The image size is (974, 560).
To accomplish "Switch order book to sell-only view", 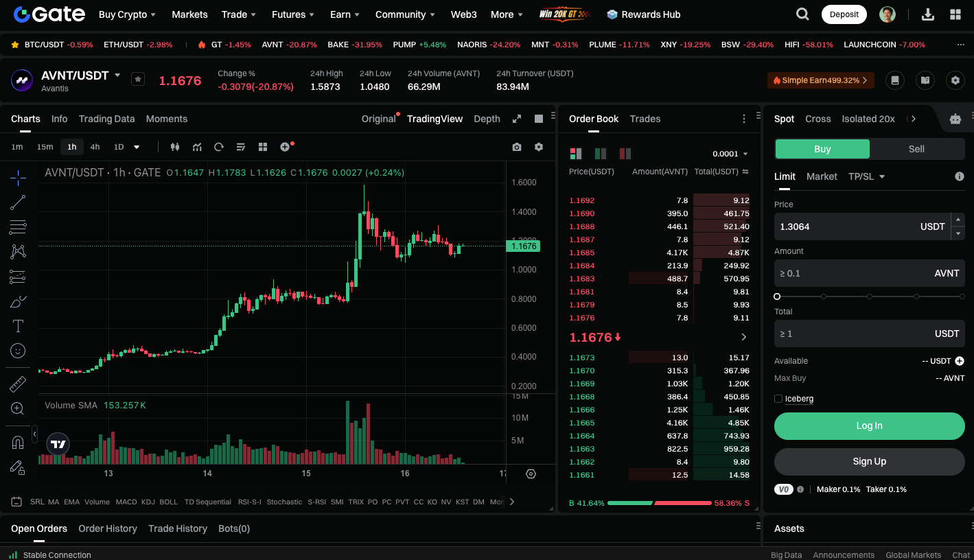I will [623, 153].
